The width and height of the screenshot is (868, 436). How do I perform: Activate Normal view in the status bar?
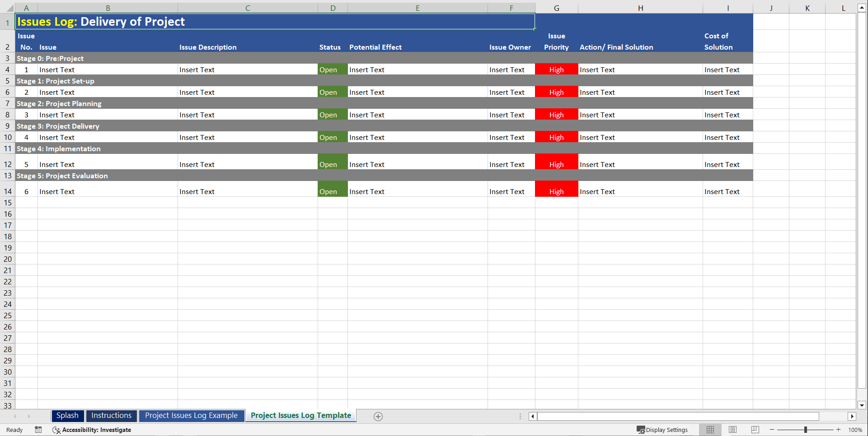point(710,430)
